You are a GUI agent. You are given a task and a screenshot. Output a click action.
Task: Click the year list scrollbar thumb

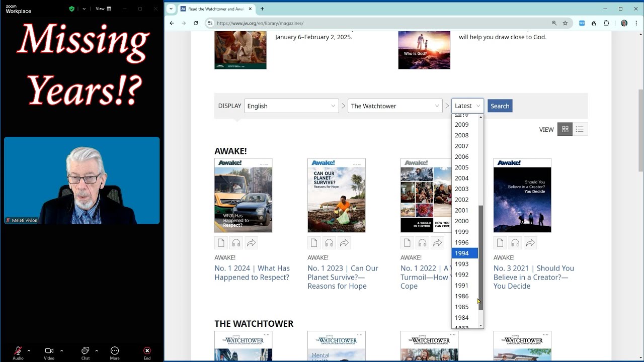tap(480, 258)
